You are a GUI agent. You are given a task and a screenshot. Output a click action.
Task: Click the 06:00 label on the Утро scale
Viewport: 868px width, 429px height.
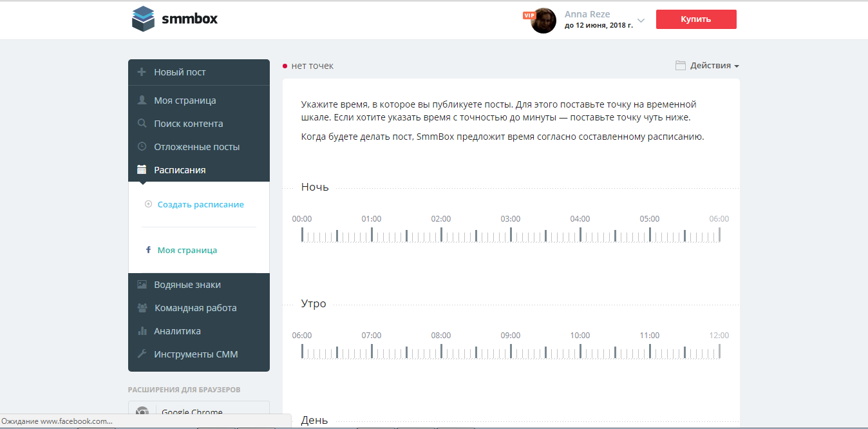[x=302, y=336]
